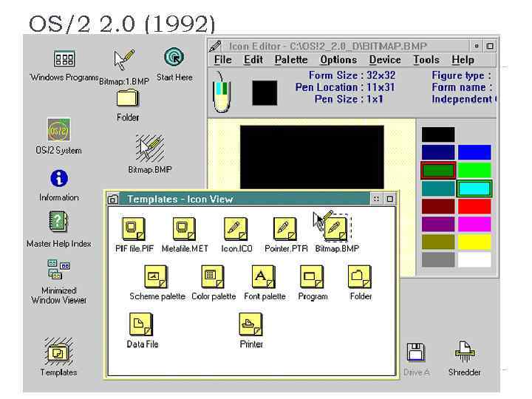Pick the cyan color swatch
Image resolution: width=532 pixels, height=399 pixels.
tap(474, 188)
